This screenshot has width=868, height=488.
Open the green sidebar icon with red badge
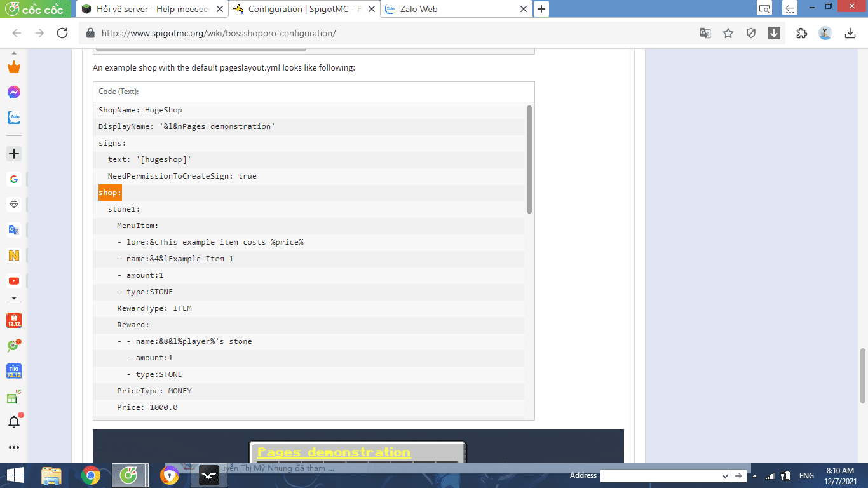pos(14,346)
